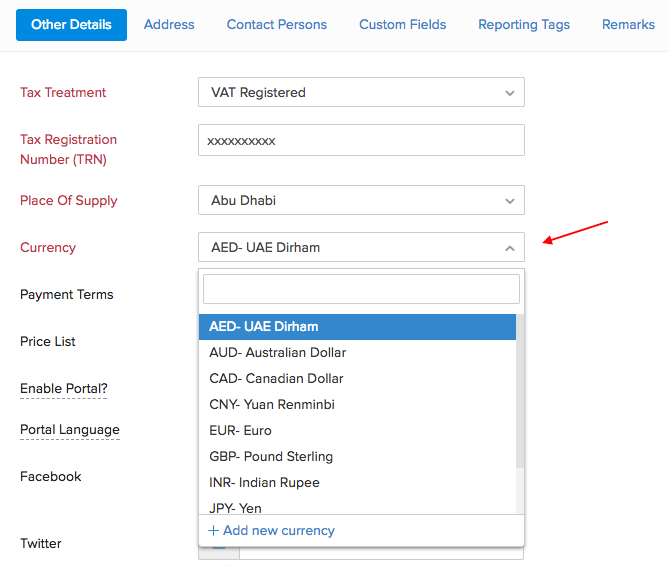668x566 pixels.
Task: Switch to the Address tab
Action: pos(169,24)
